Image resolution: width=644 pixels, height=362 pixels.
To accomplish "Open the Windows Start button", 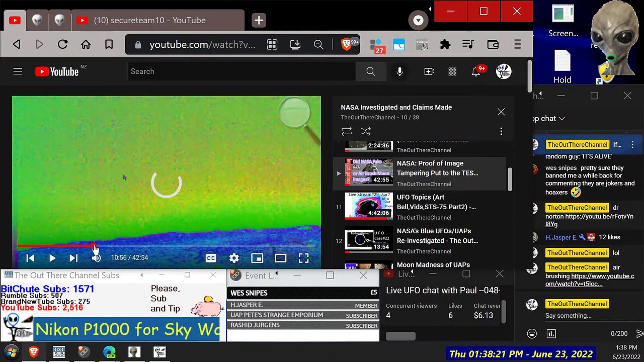I will (x=11, y=352).
